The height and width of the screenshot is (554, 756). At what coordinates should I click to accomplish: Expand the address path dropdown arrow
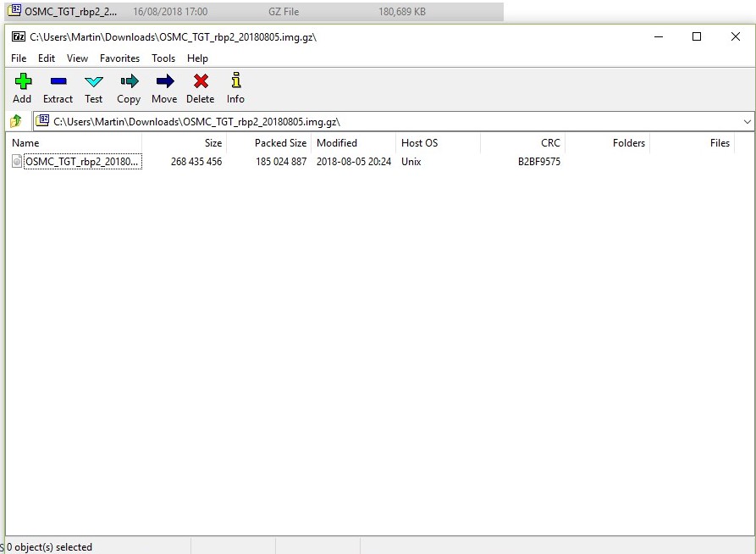click(747, 122)
